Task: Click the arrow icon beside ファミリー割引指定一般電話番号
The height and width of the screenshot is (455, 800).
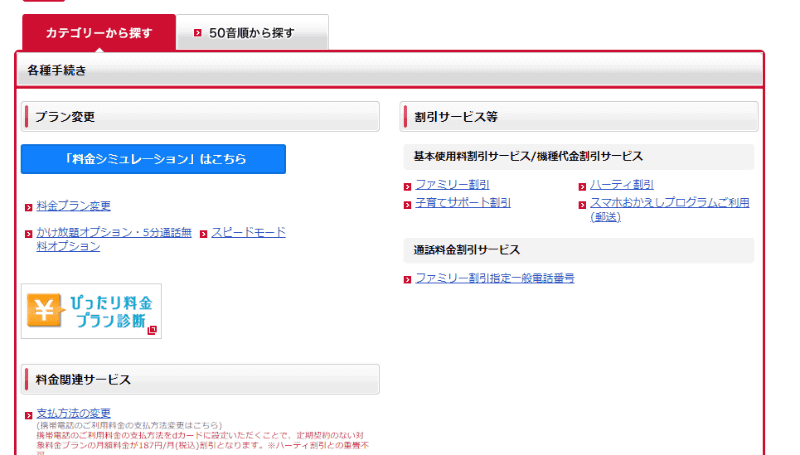Action: click(407, 280)
